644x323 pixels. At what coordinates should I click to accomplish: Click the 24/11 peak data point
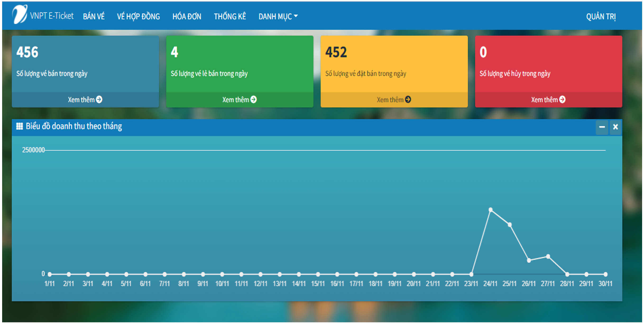click(x=491, y=209)
